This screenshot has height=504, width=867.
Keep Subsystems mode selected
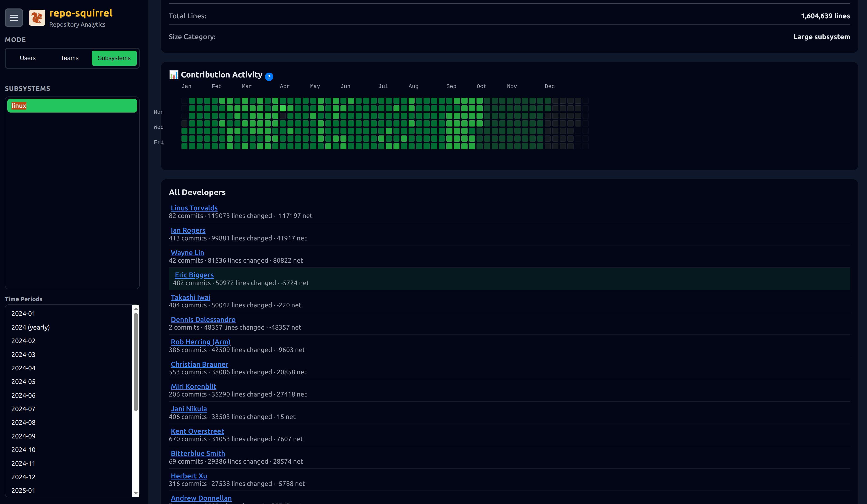114,58
